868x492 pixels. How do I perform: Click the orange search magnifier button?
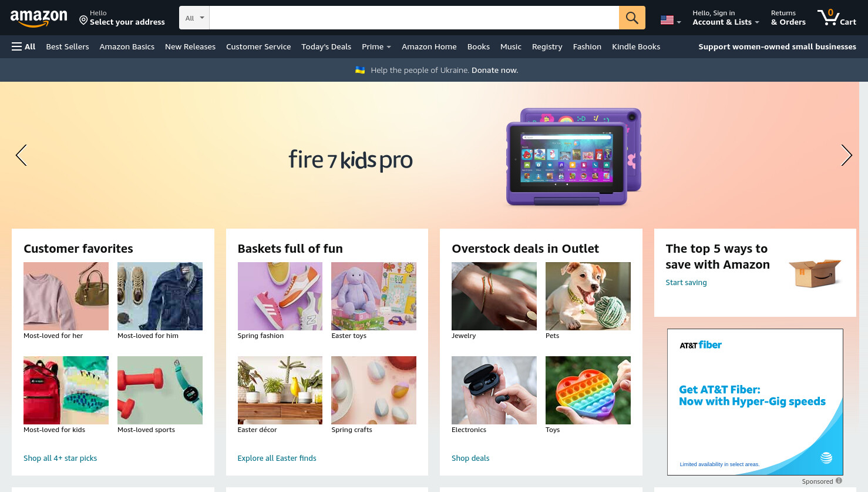click(x=632, y=18)
